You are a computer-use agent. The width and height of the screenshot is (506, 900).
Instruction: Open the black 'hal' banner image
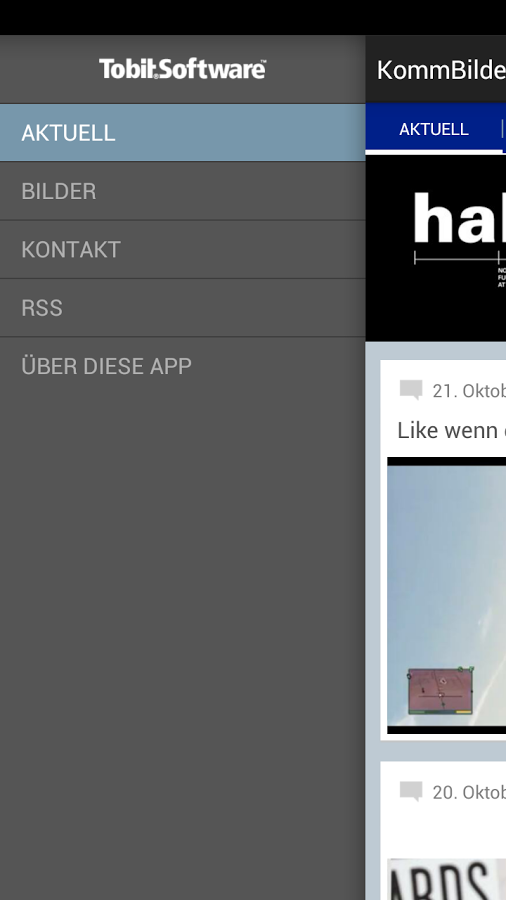(436, 248)
